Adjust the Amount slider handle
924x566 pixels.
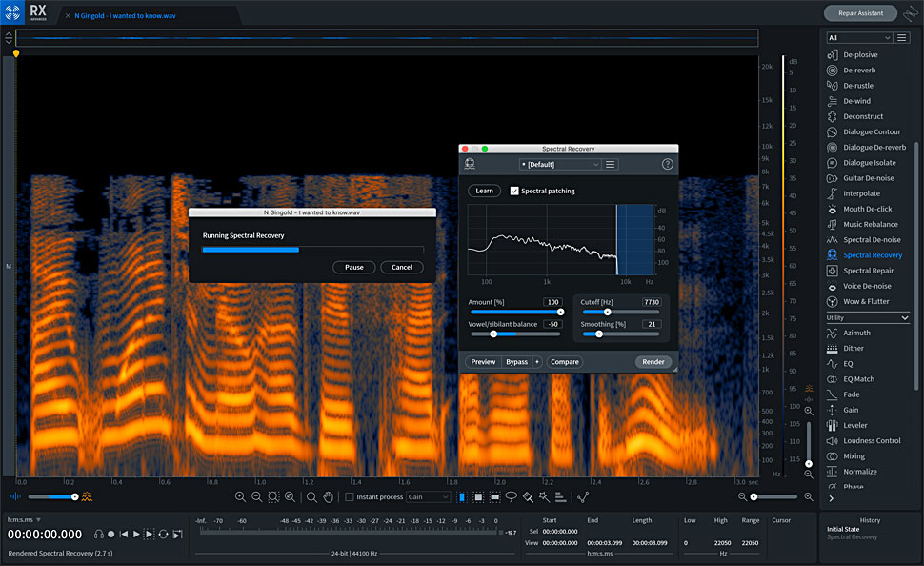point(560,312)
